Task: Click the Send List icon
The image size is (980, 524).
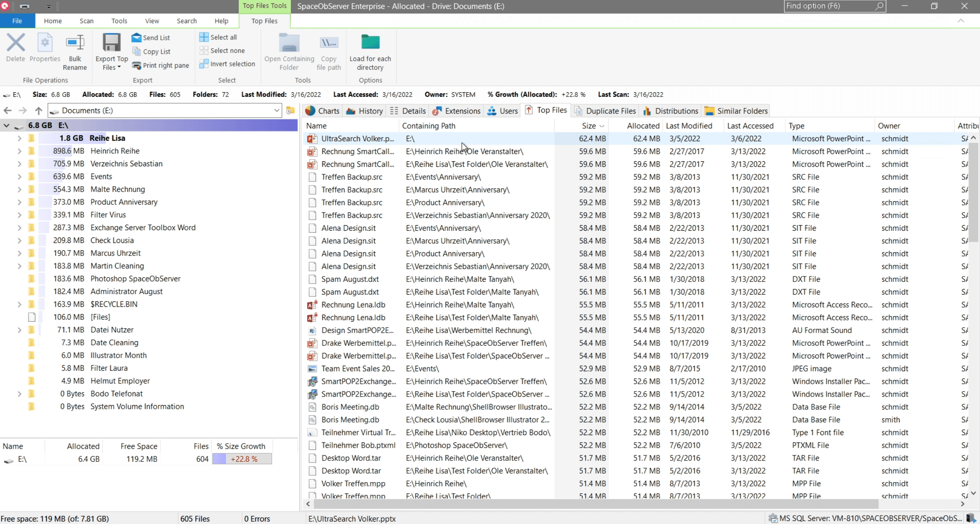Action: point(136,38)
